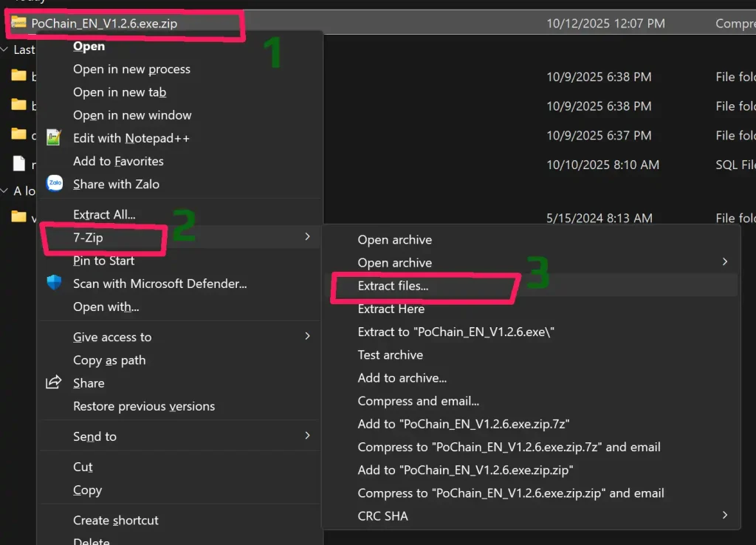The image size is (756, 545).
Task: Expand the 7-Zip submenu arrow
Action: 307,237
